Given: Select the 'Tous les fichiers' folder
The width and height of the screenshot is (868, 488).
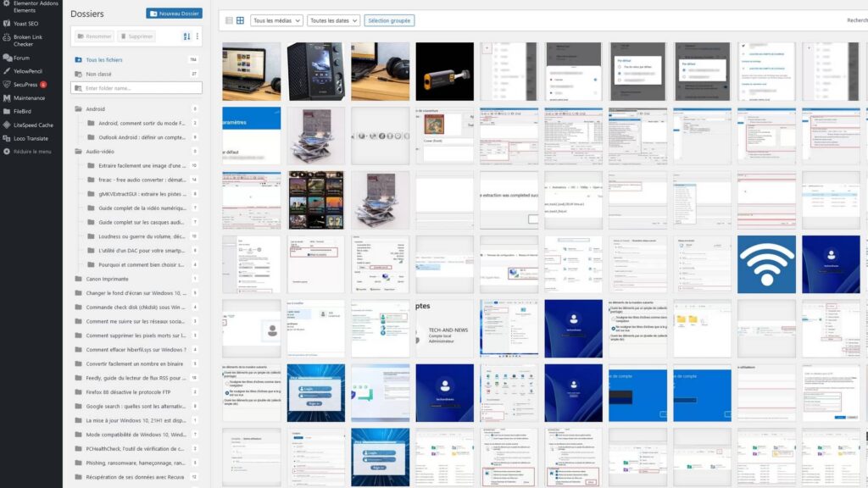Looking at the screenshot, I should click(x=103, y=60).
